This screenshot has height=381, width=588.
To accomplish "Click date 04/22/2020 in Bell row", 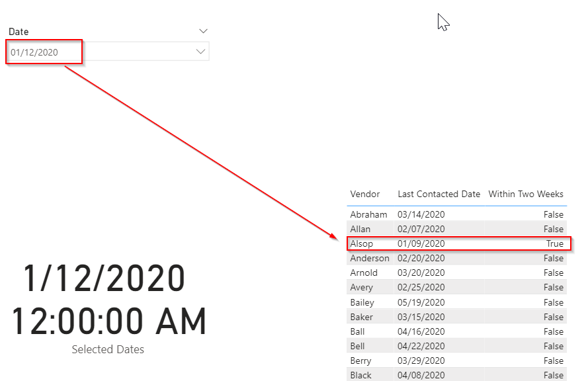I will [421, 346].
